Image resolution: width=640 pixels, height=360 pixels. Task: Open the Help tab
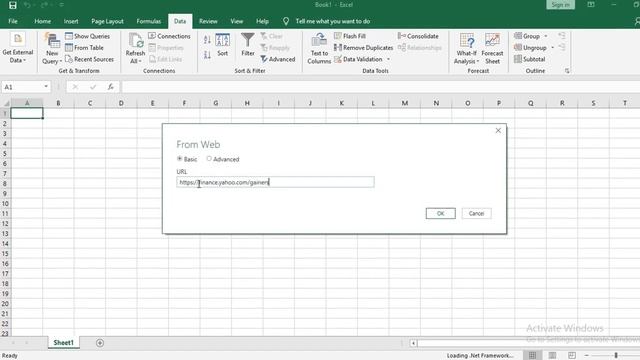pyautogui.click(x=262, y=21)
